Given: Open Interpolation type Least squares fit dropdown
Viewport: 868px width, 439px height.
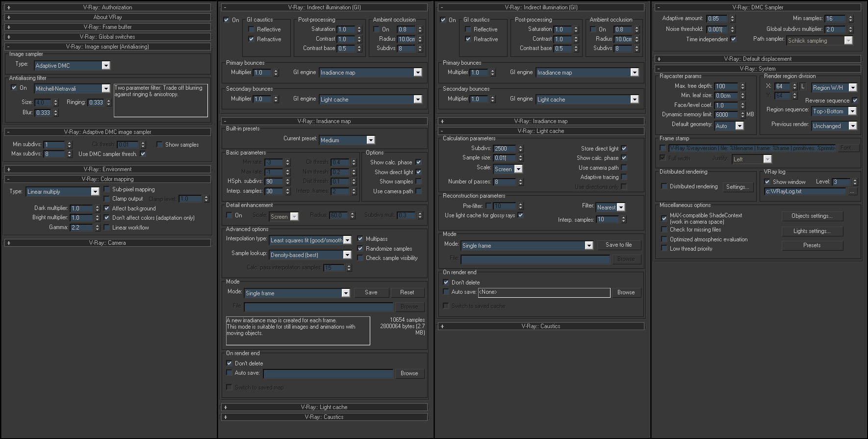Looking at the screenshot, I should (310, 240).
